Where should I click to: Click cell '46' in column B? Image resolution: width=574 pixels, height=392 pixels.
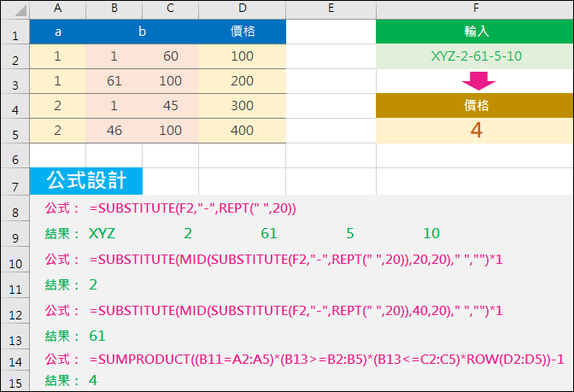tap(114, 131)
